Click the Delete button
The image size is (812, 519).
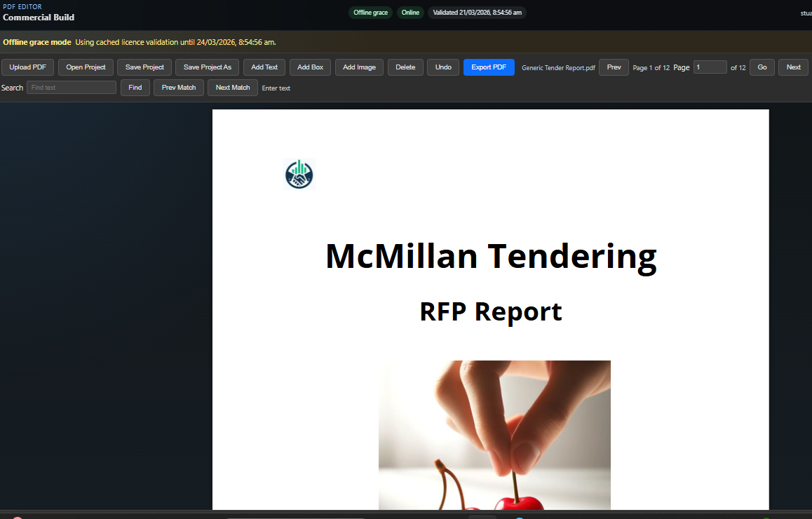[405, 67]
